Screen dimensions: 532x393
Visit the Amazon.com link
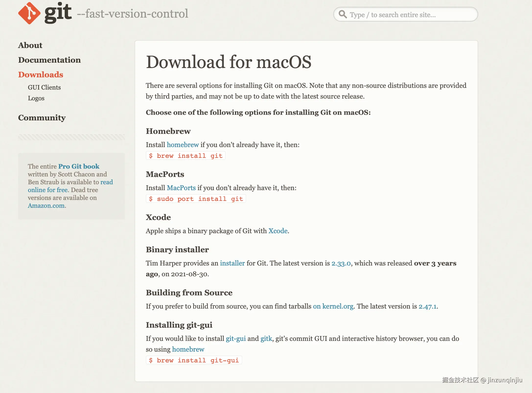(46, 206)
